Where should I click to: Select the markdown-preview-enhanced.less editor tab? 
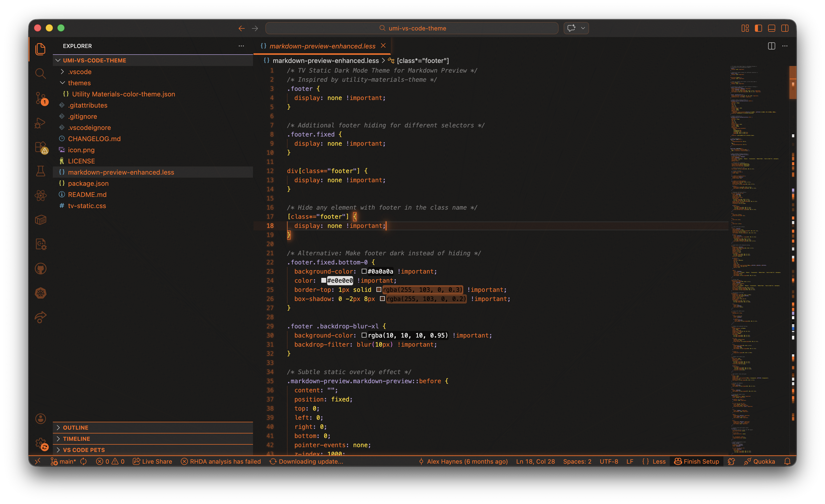click(322, 46)
